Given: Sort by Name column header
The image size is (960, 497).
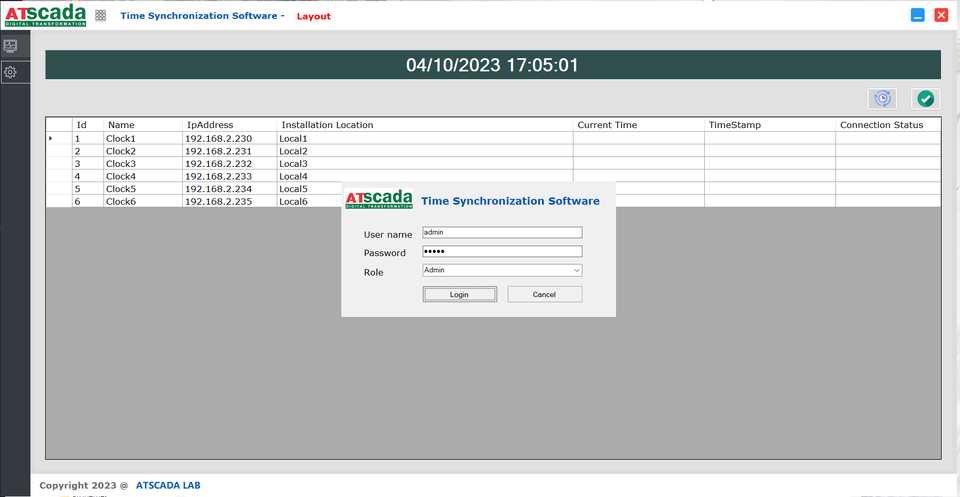Looking at the screenshot, I should click(x=143, y=125).
